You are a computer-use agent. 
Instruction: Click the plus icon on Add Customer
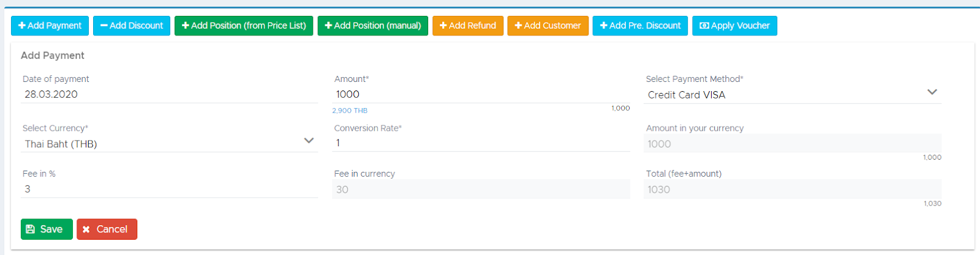tap(518, 26)
